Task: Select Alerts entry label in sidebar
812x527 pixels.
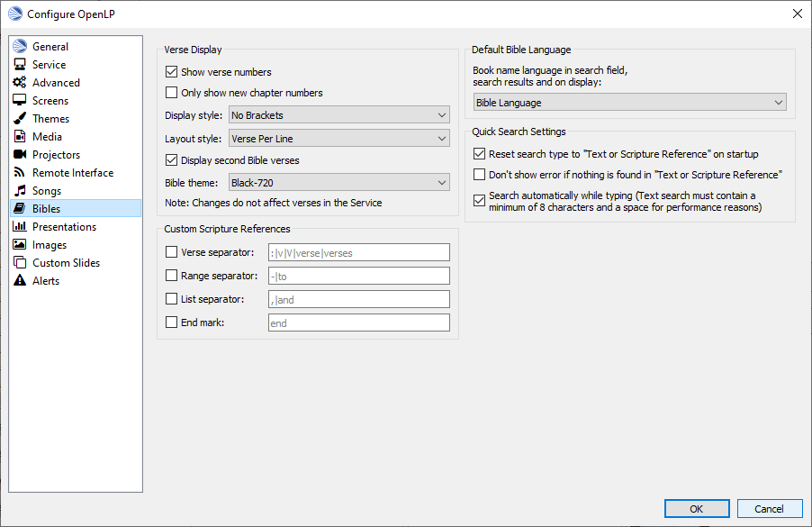Action: click(46, 281)
